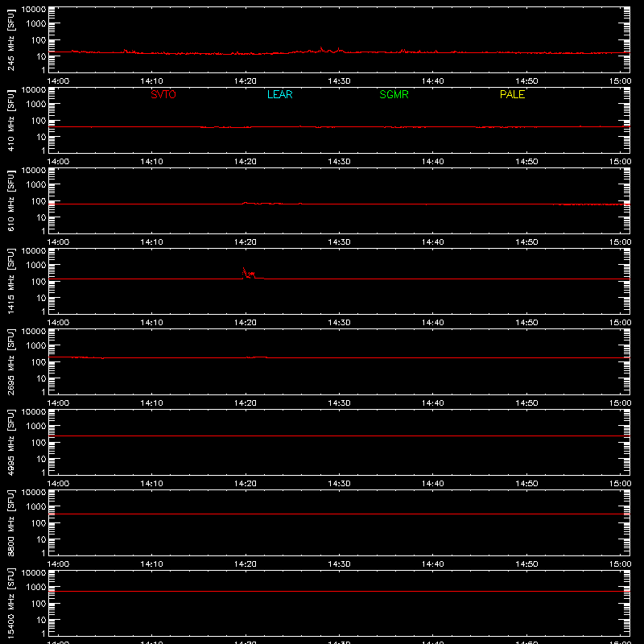Image resolution: width=644 pixels, height=644 pixels.
Task: Click the 14:30 time label under 245 MHz plot
Action: pyautogui.click(x=339, y=81)
